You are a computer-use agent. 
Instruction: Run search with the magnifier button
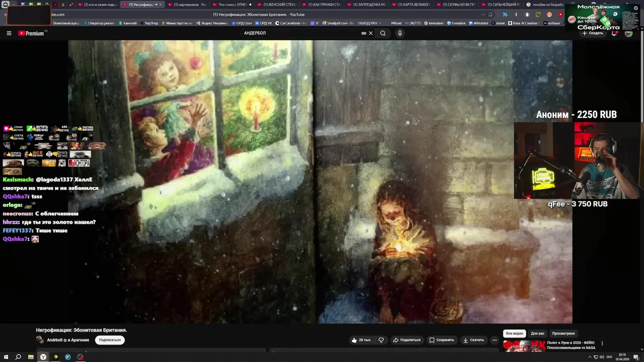pos(383,33)
